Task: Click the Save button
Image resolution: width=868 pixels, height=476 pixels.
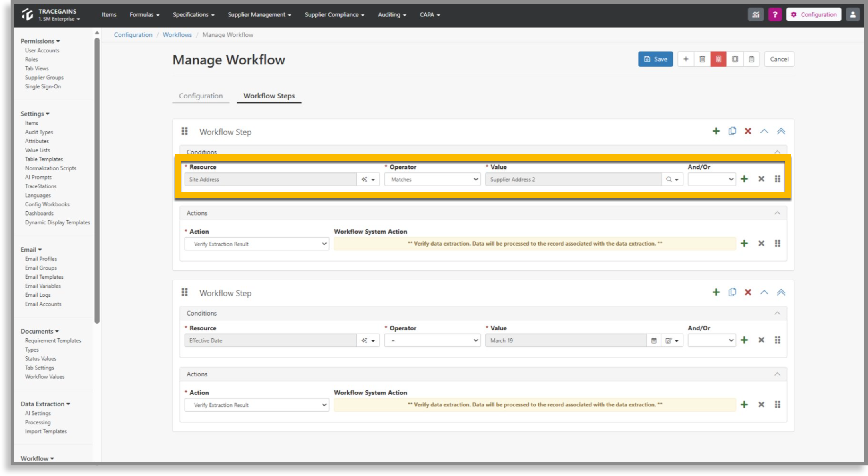Action: pyautogui.click(x=655, y=59)
